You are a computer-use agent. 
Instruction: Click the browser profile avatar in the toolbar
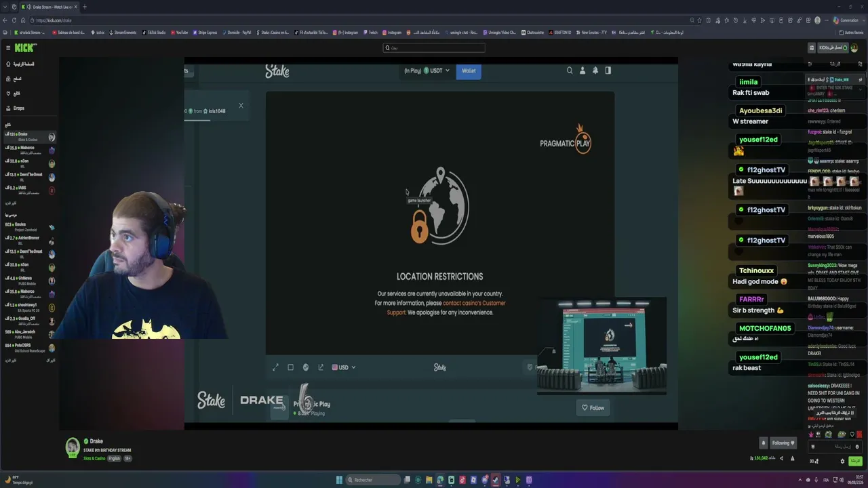817,20
